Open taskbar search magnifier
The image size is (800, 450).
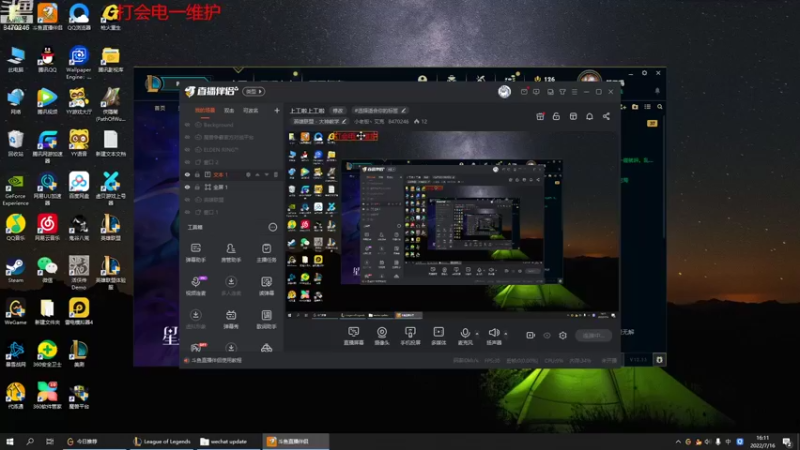click(x=30, y=441)
